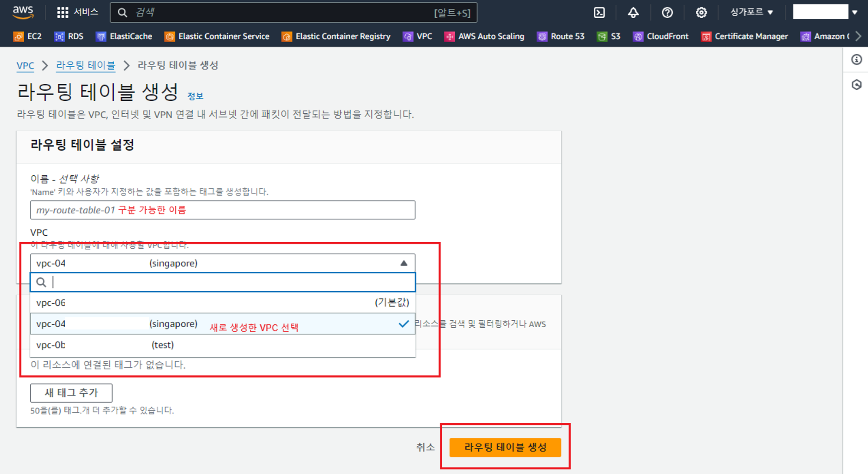Open settings gear in top bar
This screenshot has width=868, height=474.
coord(701,13)
